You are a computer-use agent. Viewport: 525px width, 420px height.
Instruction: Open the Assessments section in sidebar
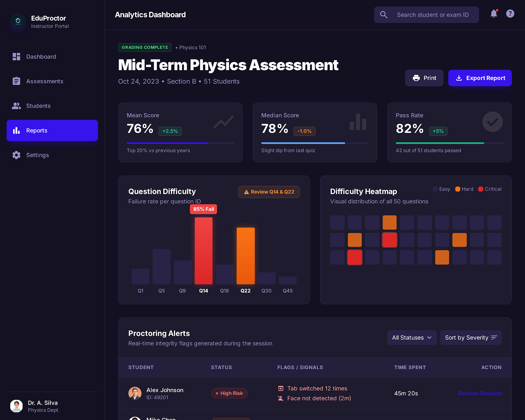(45, 81)
